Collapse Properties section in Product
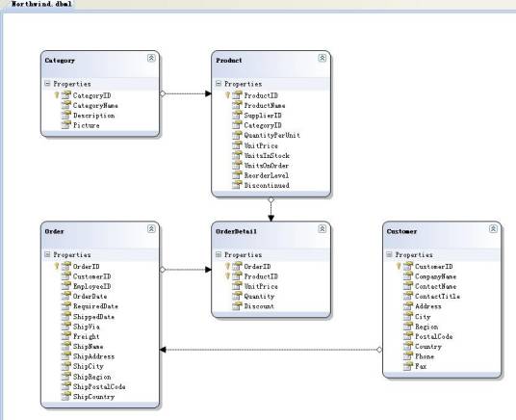This screenshot has height=420, width=516. coord(219,84)
